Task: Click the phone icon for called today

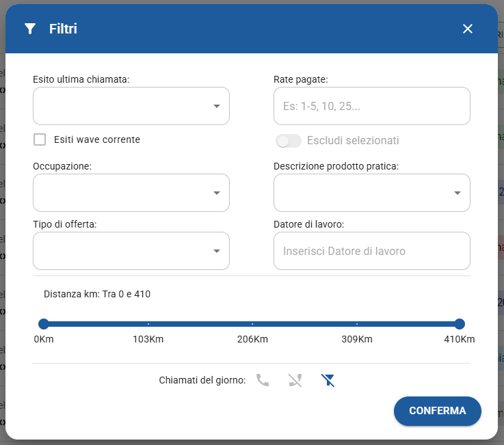Action: point(263,380)
